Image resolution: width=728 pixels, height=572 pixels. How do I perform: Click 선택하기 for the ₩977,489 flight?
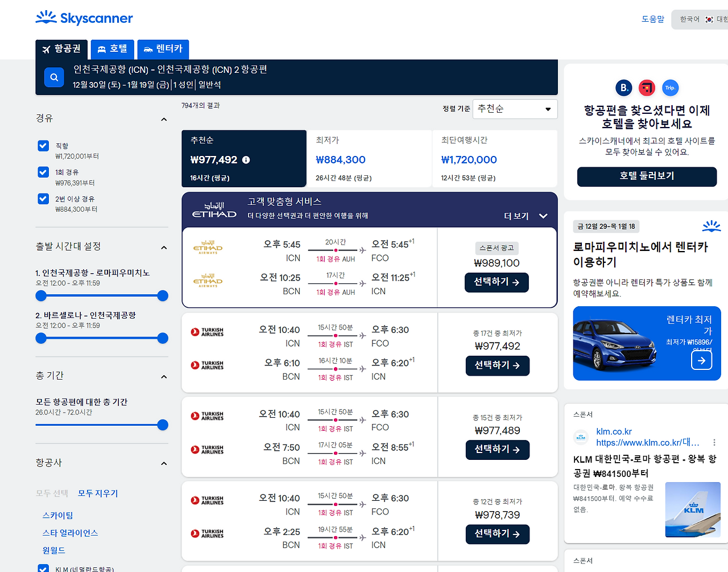tap(498, 450)
